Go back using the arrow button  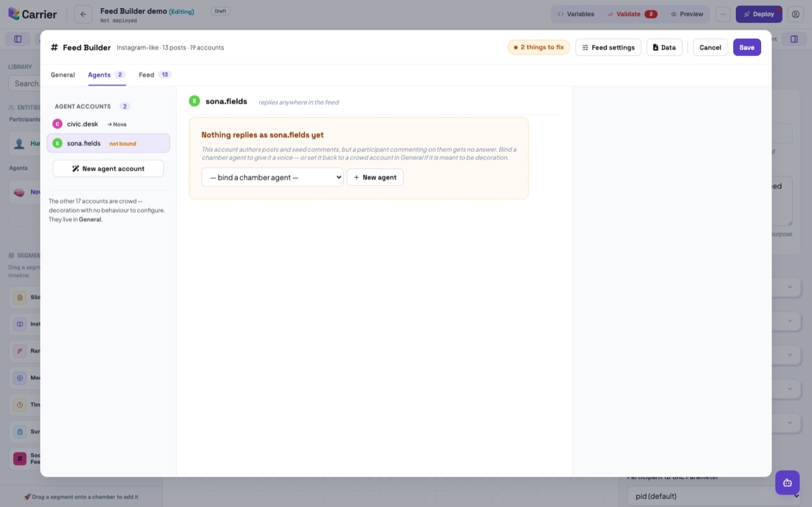point(83,14)
